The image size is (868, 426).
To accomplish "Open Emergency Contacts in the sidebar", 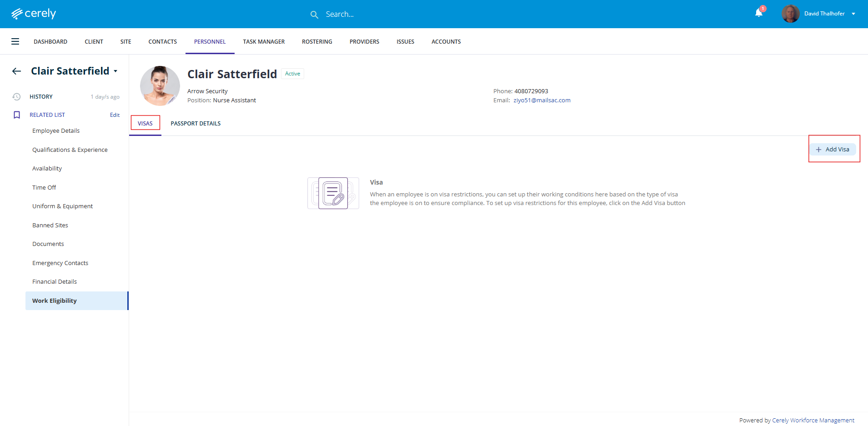I will (x=60, y=263).
